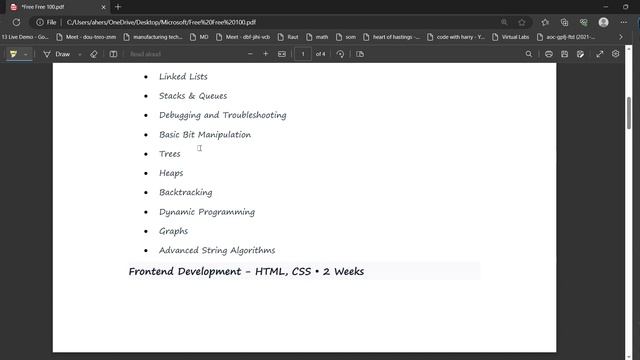This screenshot has height=360, width=640.
Task: Click the address bar URL
Action: pos(161,22)
